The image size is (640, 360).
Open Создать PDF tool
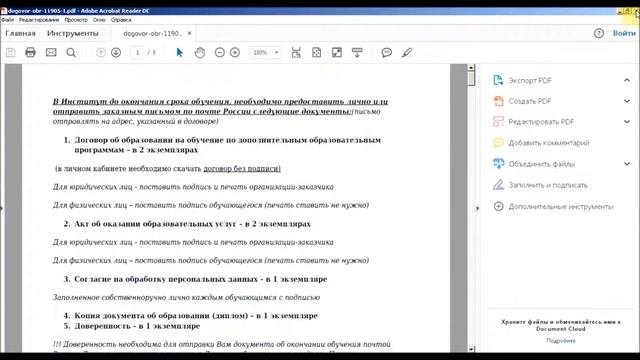530,101
